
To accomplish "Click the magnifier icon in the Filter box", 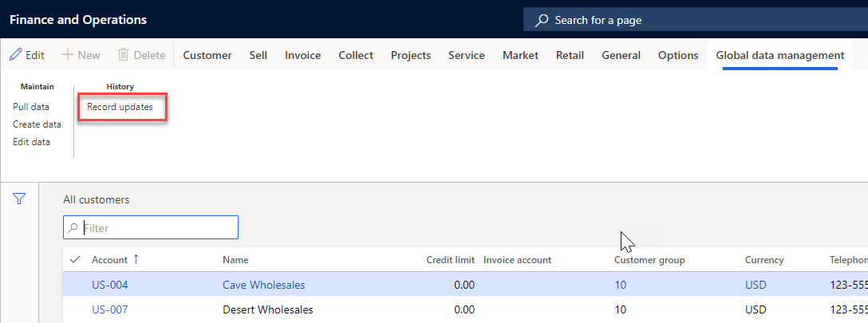I will (73, 228).
